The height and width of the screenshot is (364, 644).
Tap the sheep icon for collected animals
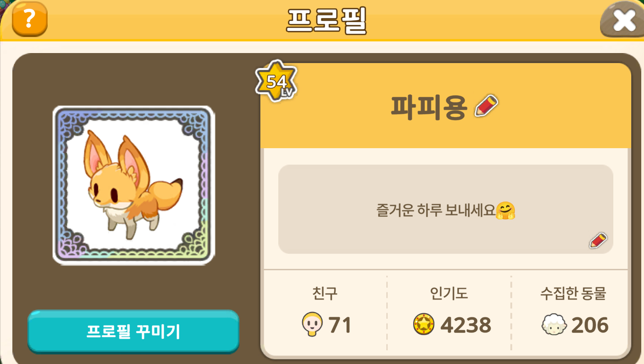point(554,325)
